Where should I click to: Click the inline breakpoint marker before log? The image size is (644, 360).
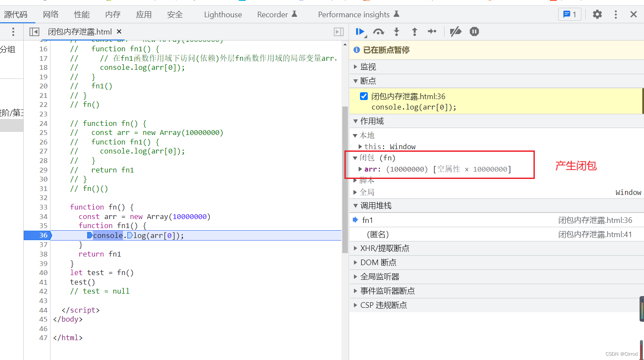pyautogui.click(x=130, y=235)
